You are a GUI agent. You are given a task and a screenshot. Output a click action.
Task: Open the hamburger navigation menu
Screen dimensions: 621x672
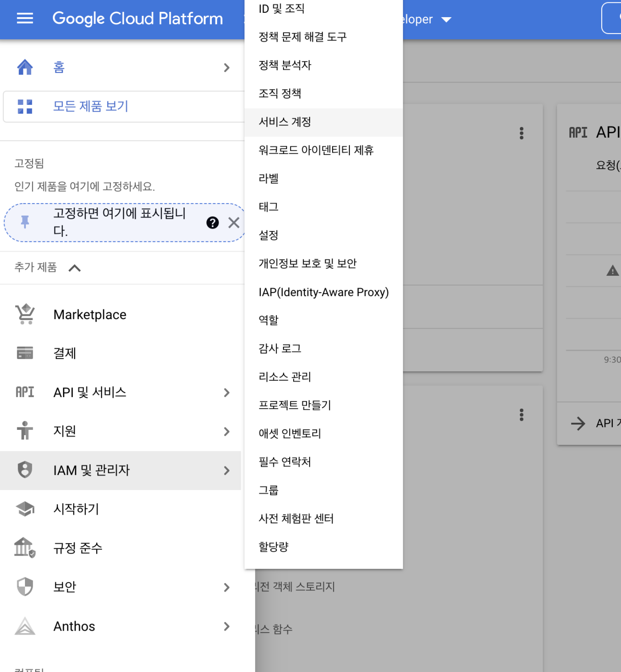point(25,18)
